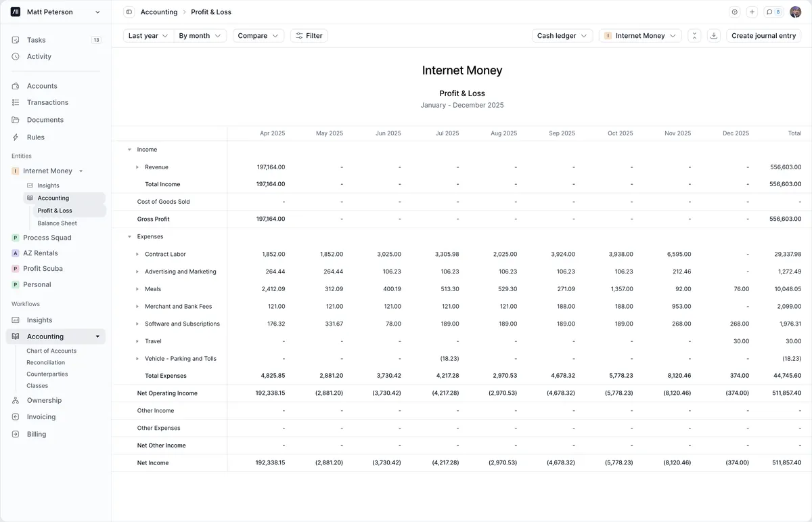Expand the Contract Labor row

(137, 255)
